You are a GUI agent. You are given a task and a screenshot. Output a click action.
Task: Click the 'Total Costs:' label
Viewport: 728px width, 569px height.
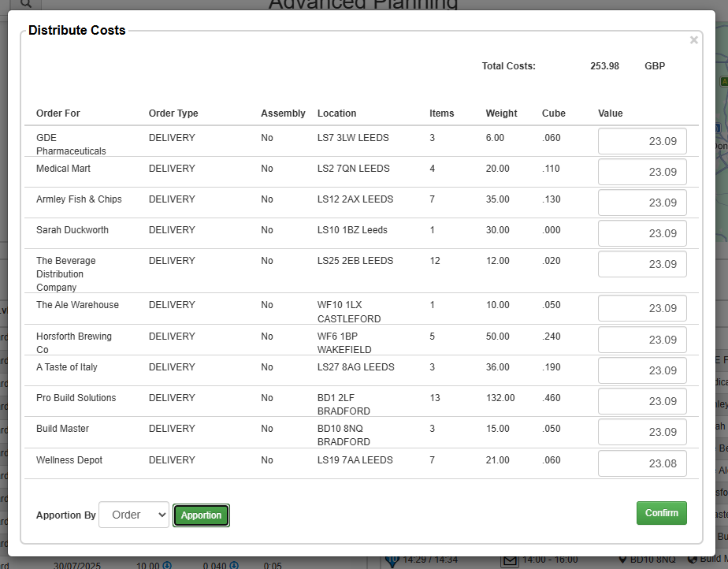point(508,66)
